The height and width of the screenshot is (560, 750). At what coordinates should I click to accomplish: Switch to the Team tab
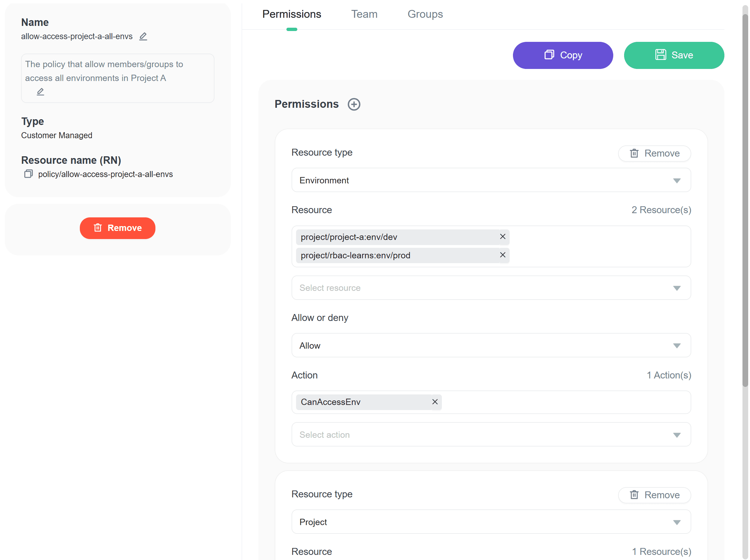pyautogui.click(x=364, y=14)
